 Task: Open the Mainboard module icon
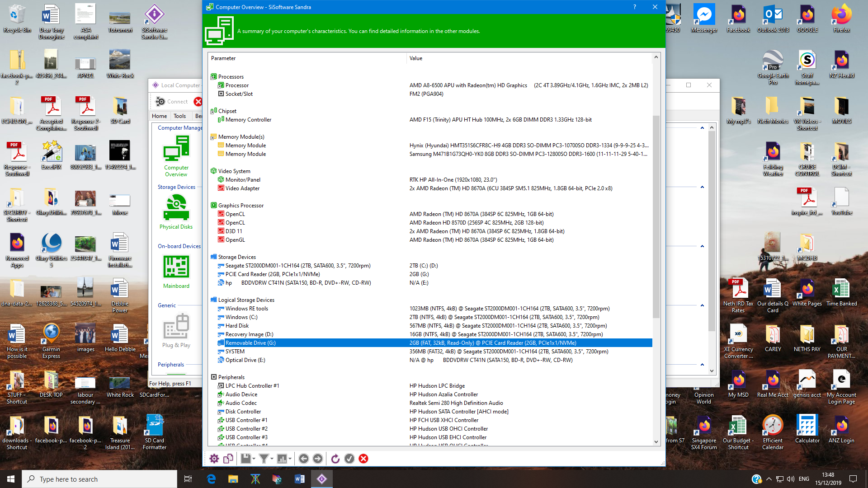click(x=176, y=267)
